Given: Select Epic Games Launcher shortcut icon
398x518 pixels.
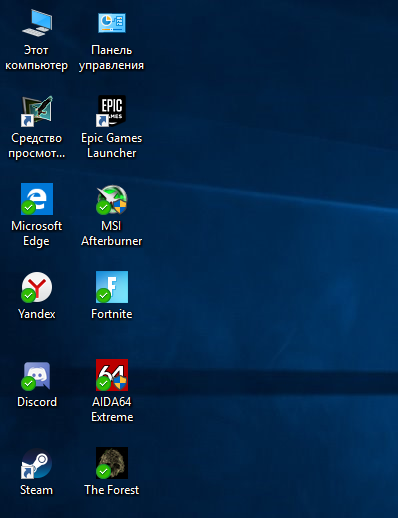Looking at the screenshot, I should pos(112,111).
